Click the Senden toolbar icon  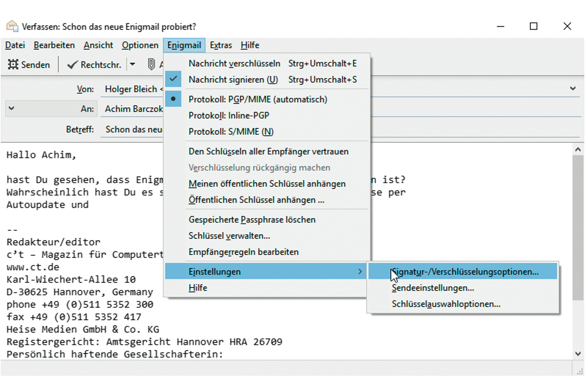(13, 64)
